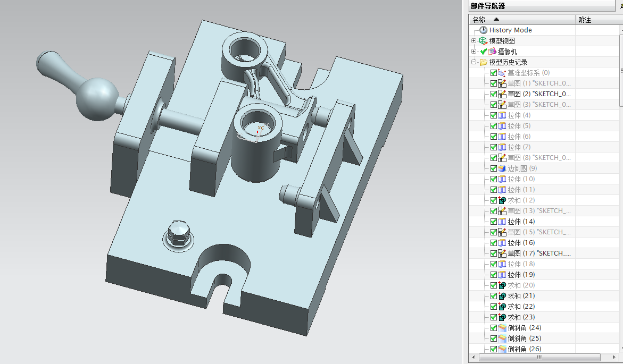
Task: Toggle the green checkmark on 摄像机
Action: click(x=484, y=52)
